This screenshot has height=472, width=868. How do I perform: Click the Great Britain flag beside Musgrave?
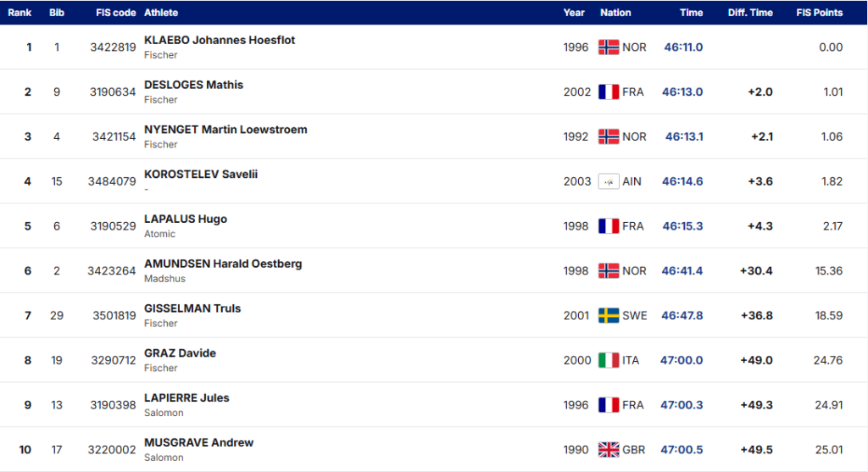(x=609, y=450)
